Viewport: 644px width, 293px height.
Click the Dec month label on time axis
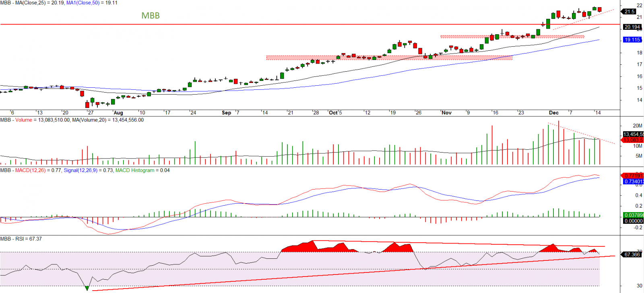(x=554, y=113)
